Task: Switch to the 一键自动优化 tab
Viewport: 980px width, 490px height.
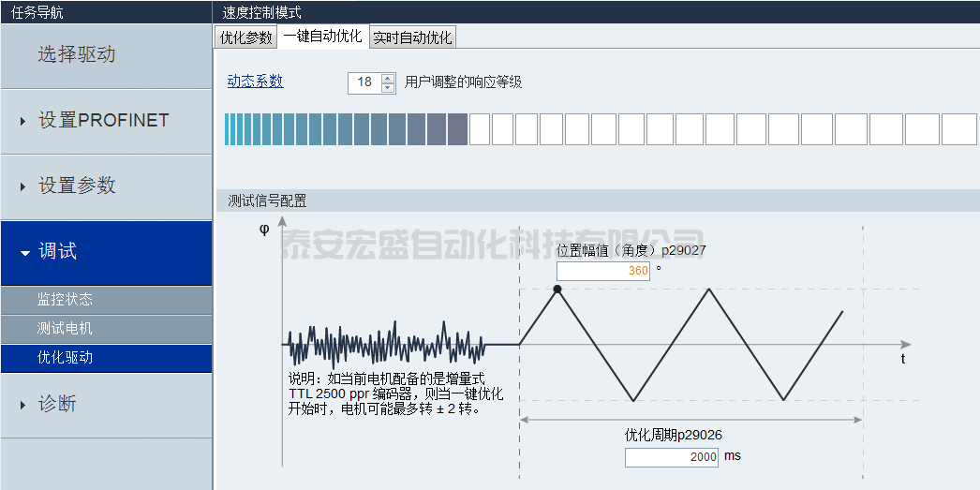Action: 322,37
